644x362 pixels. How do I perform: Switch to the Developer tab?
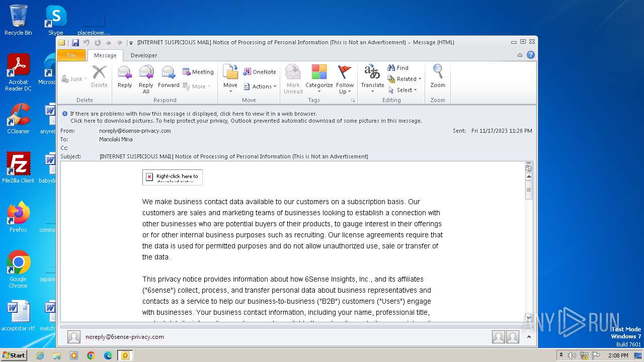[144, 55]
